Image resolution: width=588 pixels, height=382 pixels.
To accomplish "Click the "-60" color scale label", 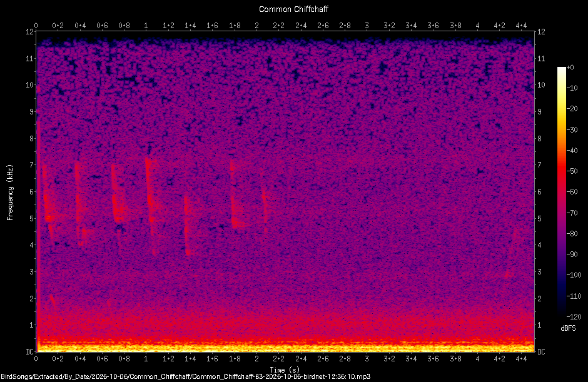I will click(572, 192).
